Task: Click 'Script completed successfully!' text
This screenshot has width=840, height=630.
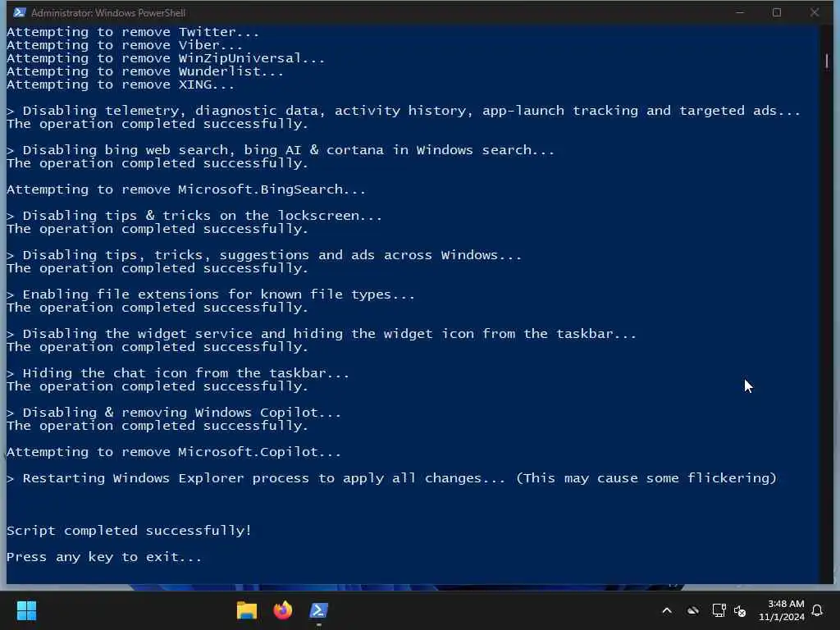Action: [x=129, y=531]
